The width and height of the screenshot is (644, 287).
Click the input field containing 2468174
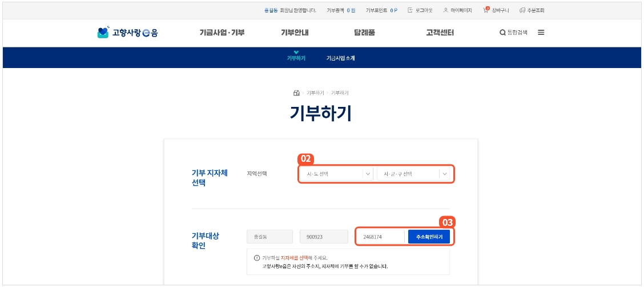coord(381,237)
